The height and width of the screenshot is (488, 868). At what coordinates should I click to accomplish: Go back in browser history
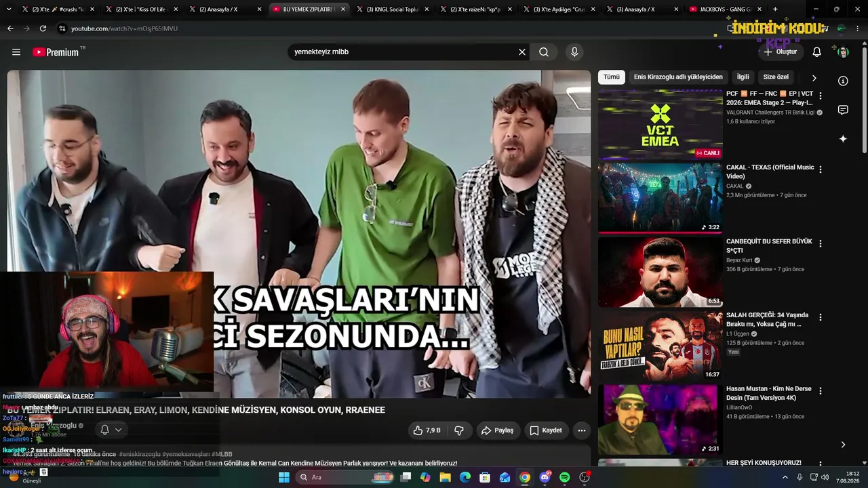click(10, 28)
